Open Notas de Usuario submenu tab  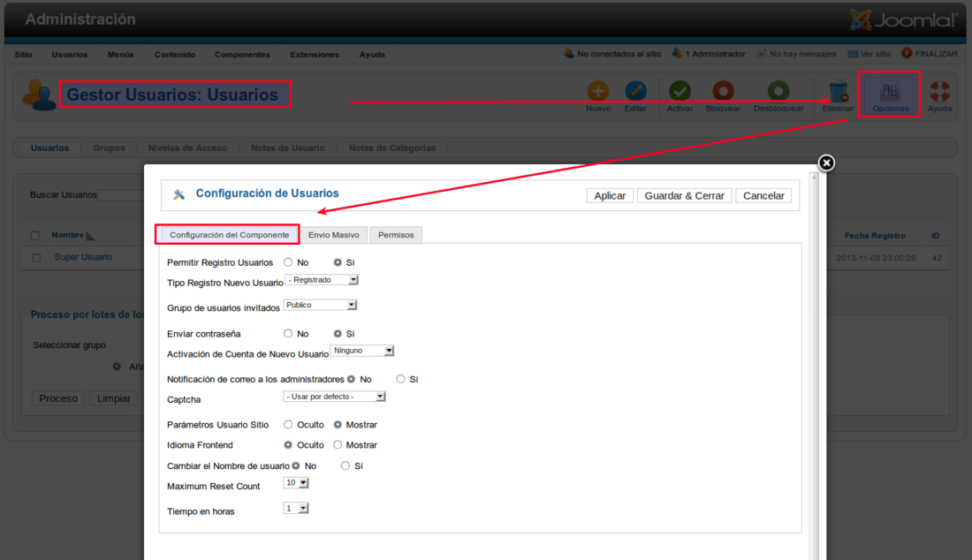point(288,148)
